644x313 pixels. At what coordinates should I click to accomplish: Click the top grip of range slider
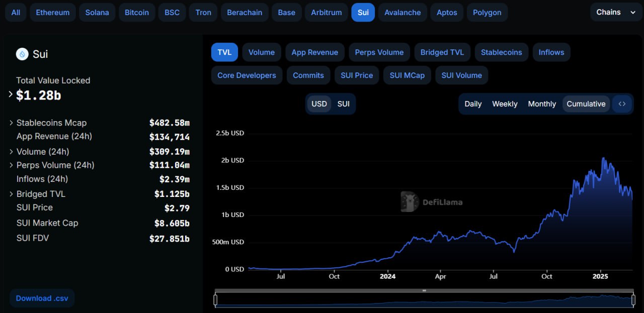[424, 290]
